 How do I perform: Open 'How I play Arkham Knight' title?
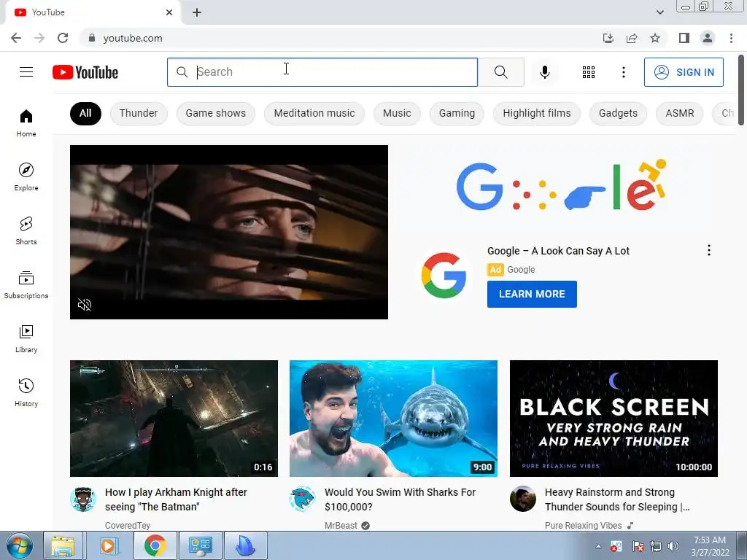(176, 499)
